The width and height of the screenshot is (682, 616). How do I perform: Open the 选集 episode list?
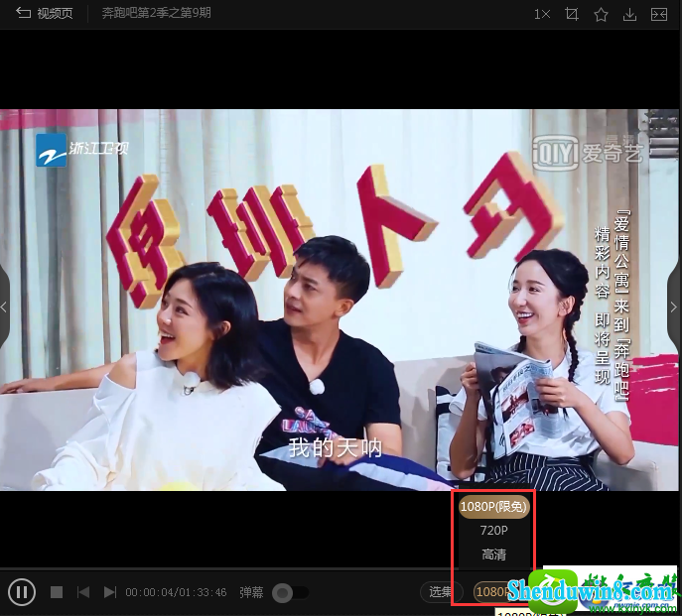click(x=440, y=591)
